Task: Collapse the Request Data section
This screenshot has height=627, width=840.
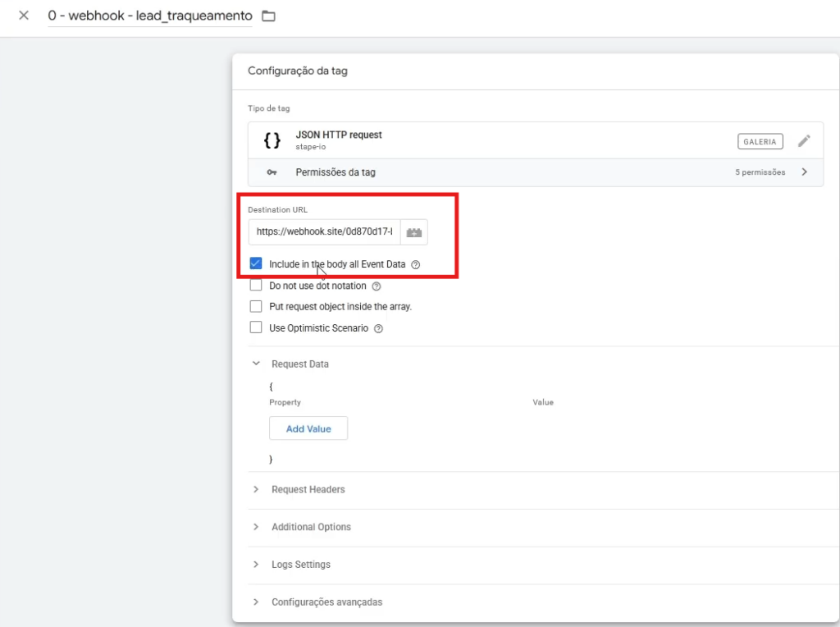Action: [x=256, y=364]
